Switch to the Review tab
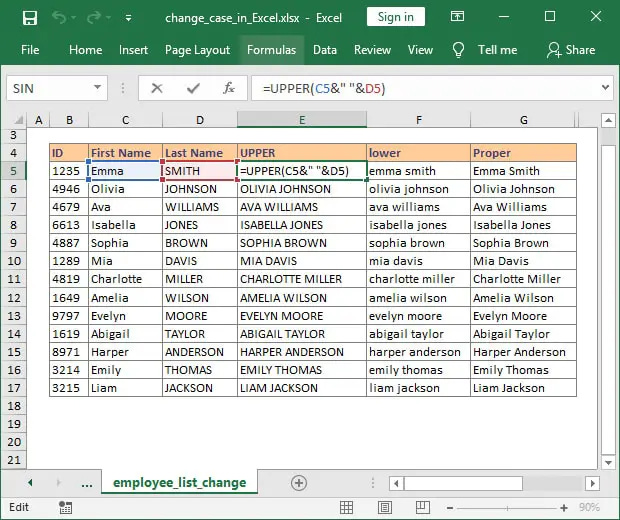 click(x=372, y=50)
